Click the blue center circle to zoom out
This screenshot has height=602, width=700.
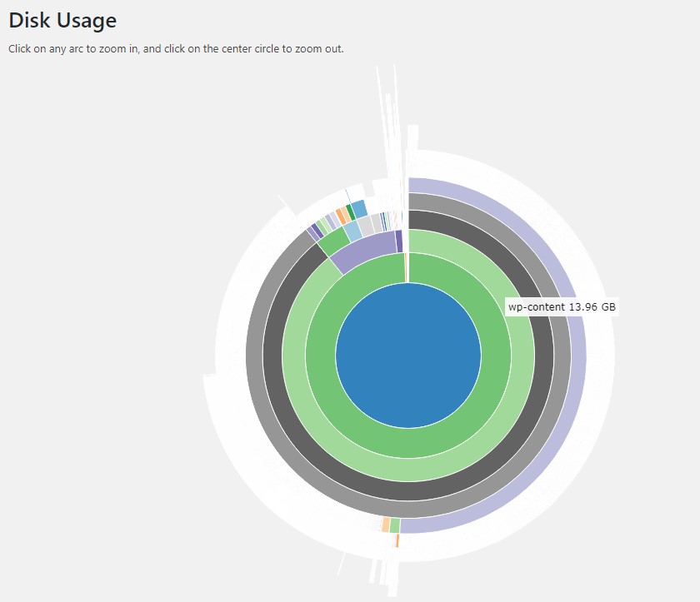[x=408, y=356]
